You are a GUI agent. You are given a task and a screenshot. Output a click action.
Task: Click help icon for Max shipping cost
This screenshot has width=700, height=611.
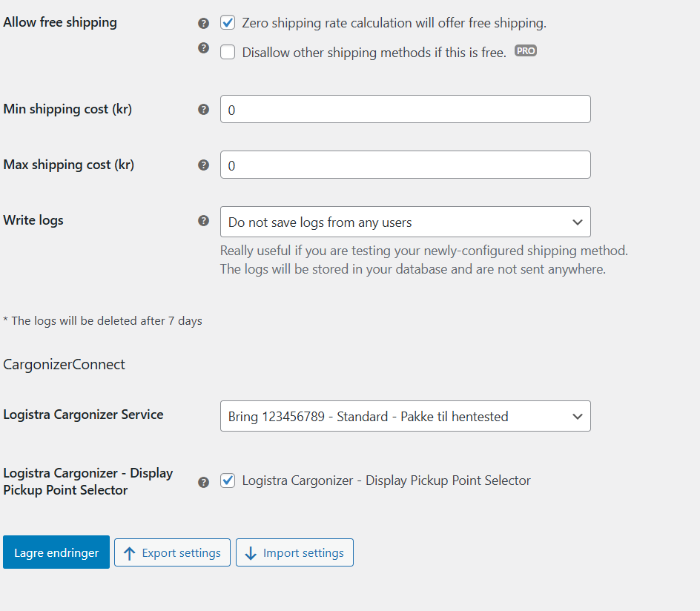coord(204,165)
